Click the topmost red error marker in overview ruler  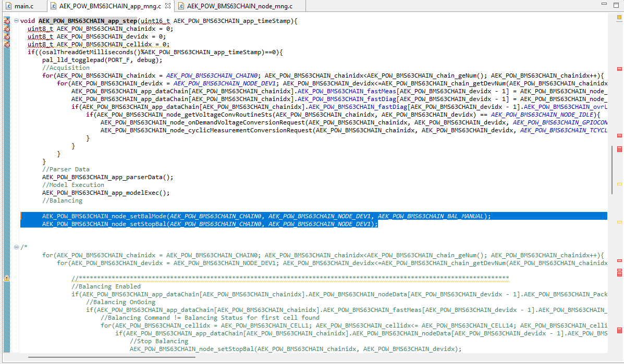[618, 68]
